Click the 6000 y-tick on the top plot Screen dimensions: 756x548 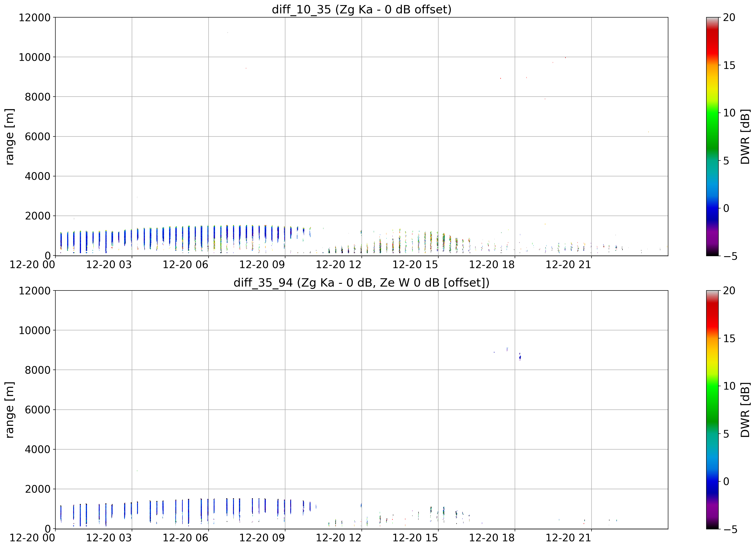pyautogui.click(x=38, y=136)
